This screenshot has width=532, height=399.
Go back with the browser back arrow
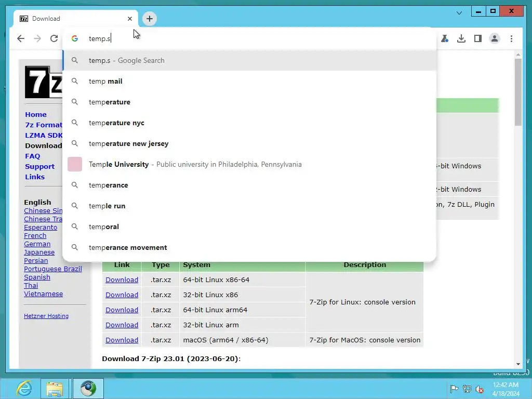pos(21,38)
